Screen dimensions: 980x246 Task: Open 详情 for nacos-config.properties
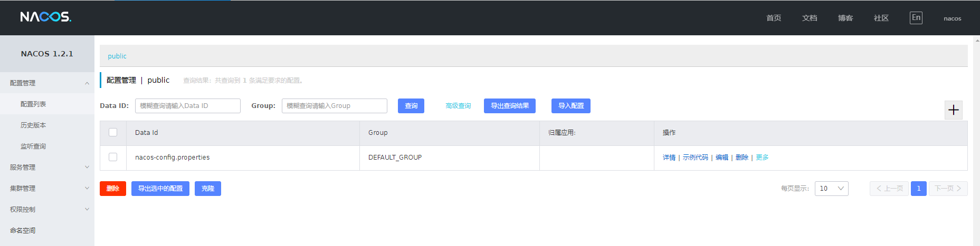click(669, 158)
